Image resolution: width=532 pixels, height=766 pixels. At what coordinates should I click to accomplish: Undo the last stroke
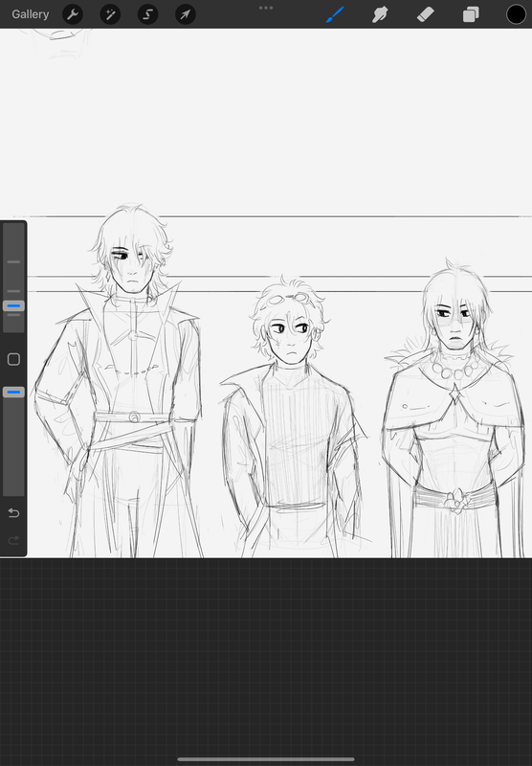[x=13, y=512]
